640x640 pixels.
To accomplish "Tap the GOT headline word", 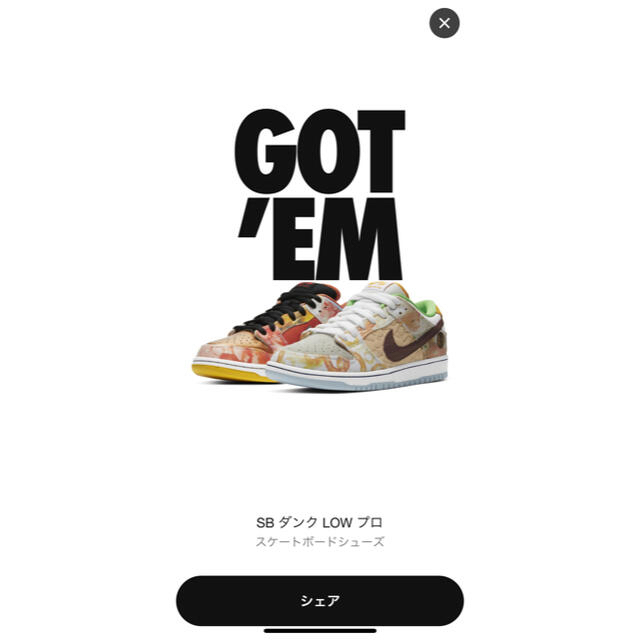I will [320, 151].
